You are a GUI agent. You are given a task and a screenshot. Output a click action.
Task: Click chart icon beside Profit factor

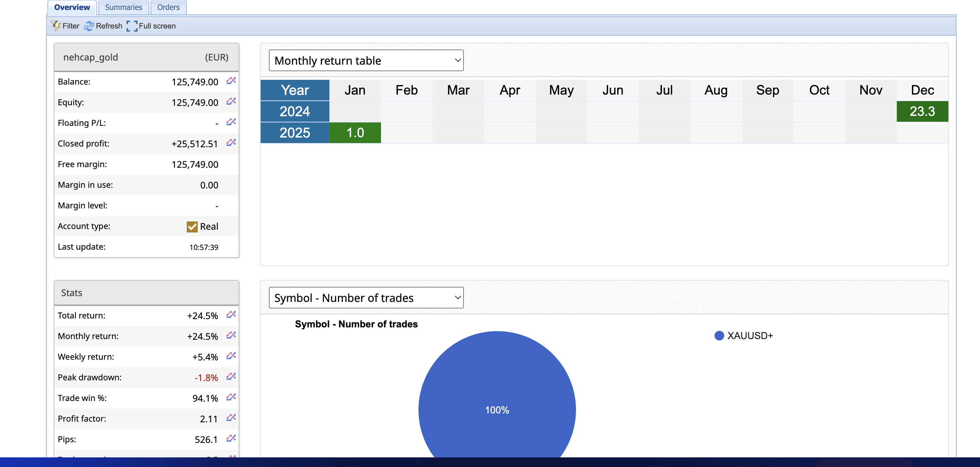(x=231, y=417)
